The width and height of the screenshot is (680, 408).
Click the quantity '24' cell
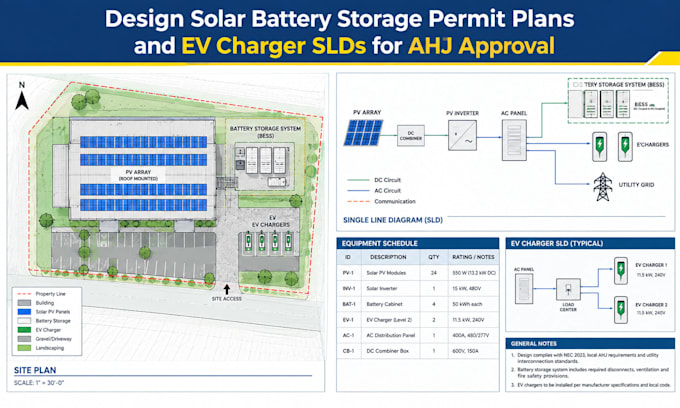pyautogui.click(x=434, y=273)
